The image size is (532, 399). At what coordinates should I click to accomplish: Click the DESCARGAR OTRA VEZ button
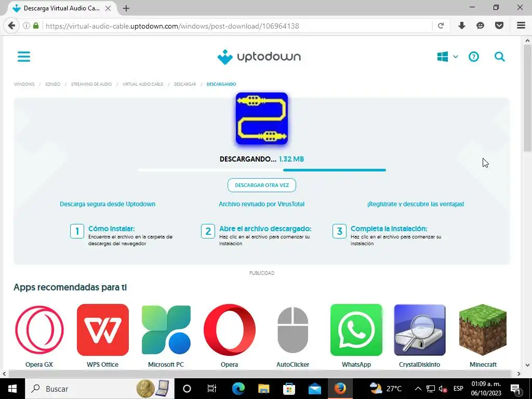(262, 185)
